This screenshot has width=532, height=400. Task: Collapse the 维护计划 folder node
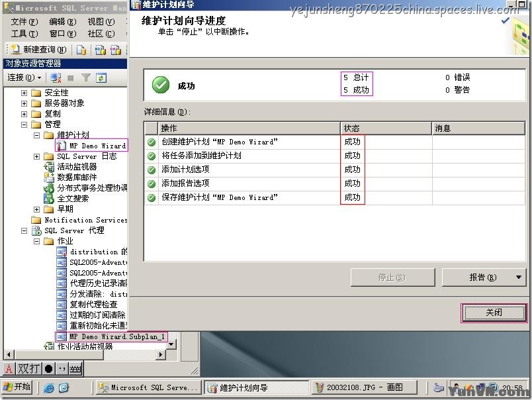(36, 135)
